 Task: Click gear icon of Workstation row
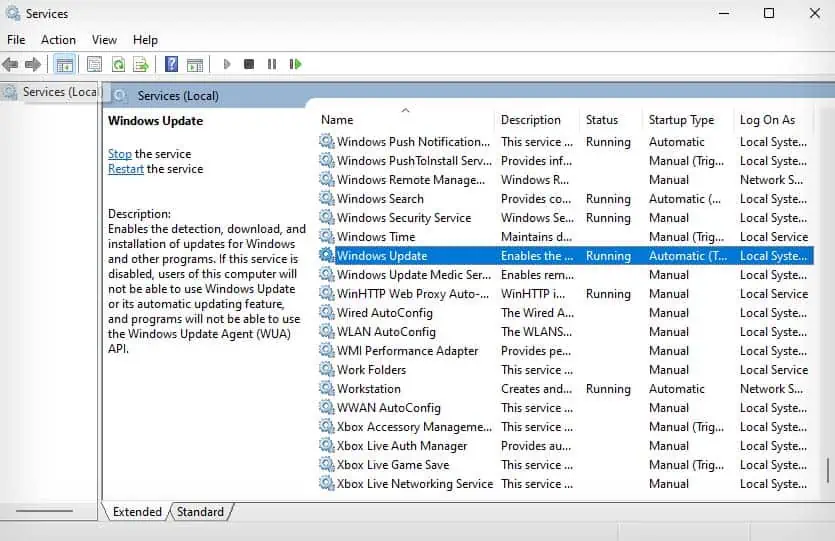point(326,389)
